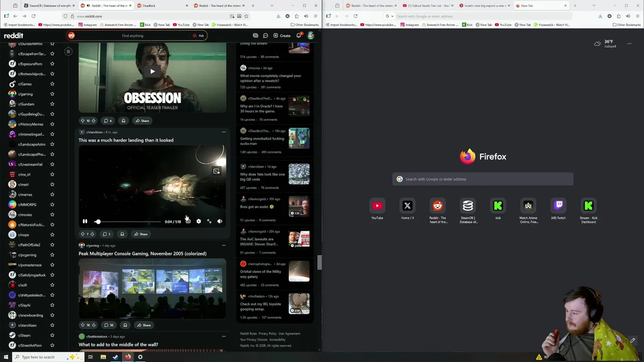The height and width of the screenshot is (362, 644).
Task: Reload the Reddit page in left window
Action: [x=33, y=16]
